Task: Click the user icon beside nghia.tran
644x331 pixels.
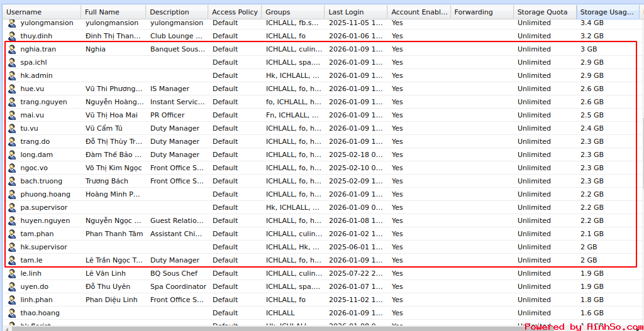Action: (x=12, y=49)
